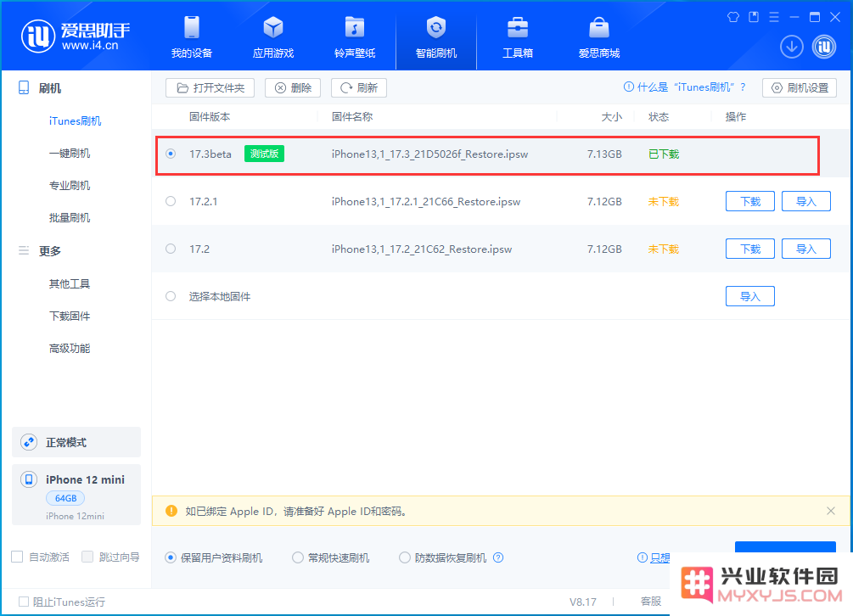Image resolution: width=853 pixels, height=616 pixels.
Task: Open 爱思商城 store section
Action: point(599,37)
